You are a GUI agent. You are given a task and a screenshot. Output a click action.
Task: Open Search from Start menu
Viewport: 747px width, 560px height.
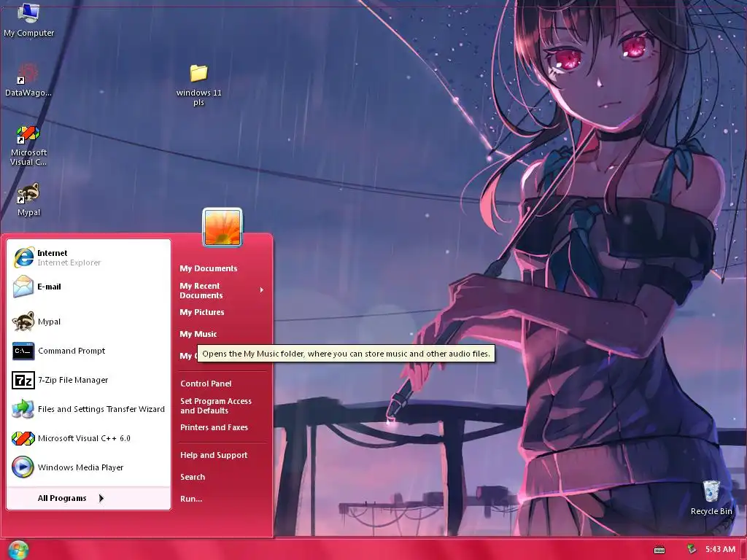tap(193, 477)
